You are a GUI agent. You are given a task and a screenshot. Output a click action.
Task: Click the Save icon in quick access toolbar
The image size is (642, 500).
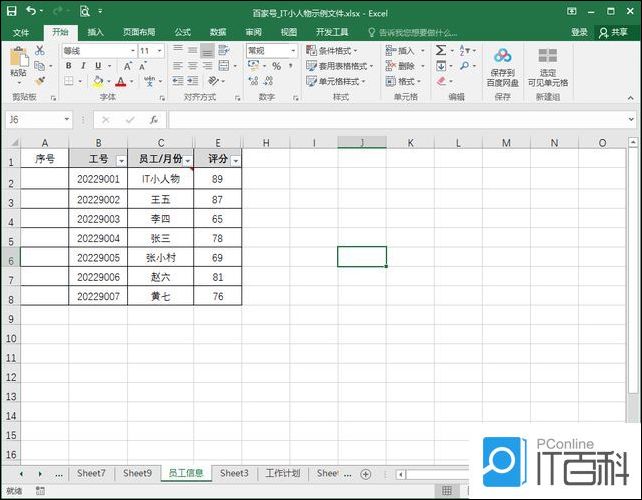pos(11,11)
